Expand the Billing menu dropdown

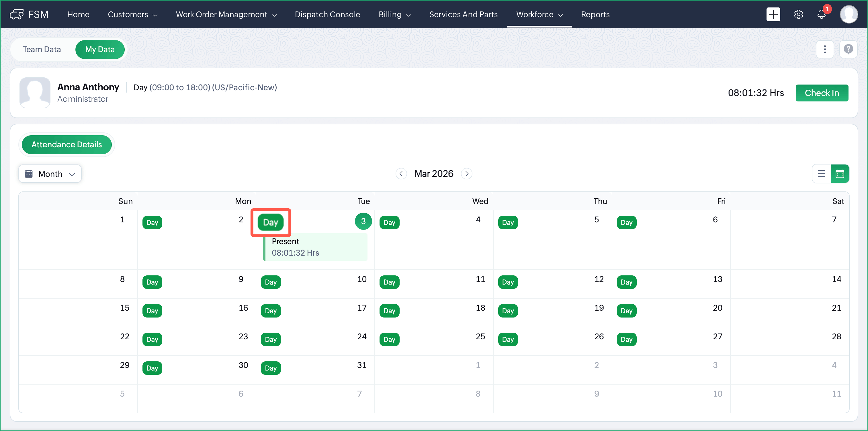[x=394, y=15]
